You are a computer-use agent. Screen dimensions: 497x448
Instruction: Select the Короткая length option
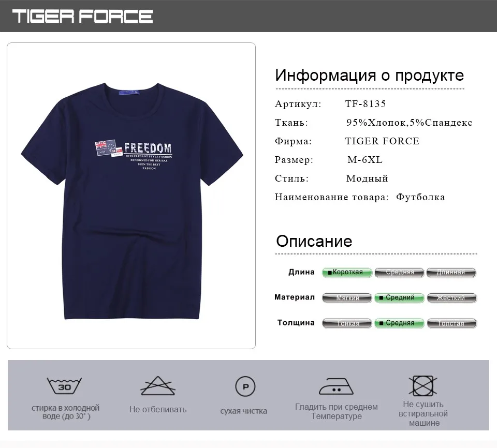[x=347, y=272]
